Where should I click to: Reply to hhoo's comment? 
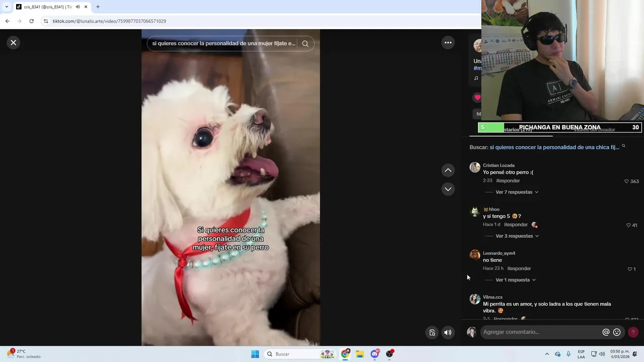tap(516, 225)
